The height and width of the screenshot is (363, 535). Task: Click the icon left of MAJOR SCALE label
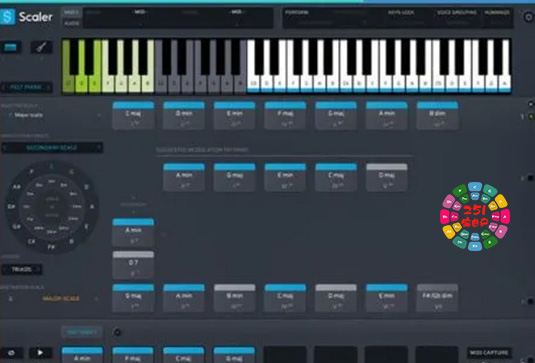11,299
